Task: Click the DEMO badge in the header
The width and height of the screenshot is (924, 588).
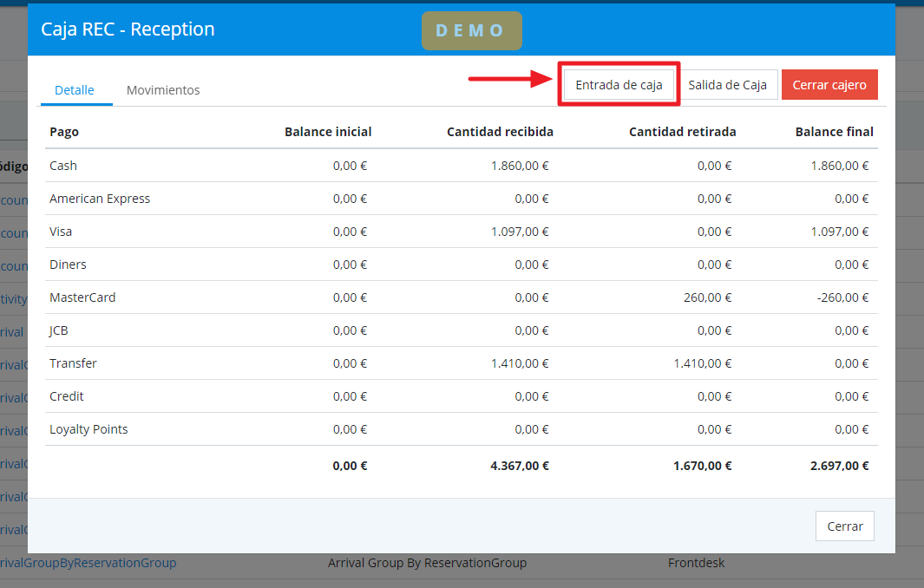Action: click(471, 30)
